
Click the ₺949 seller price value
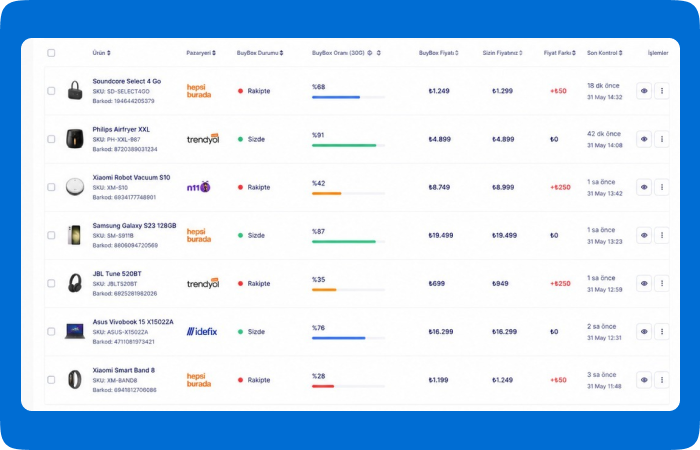click(500, 283)
